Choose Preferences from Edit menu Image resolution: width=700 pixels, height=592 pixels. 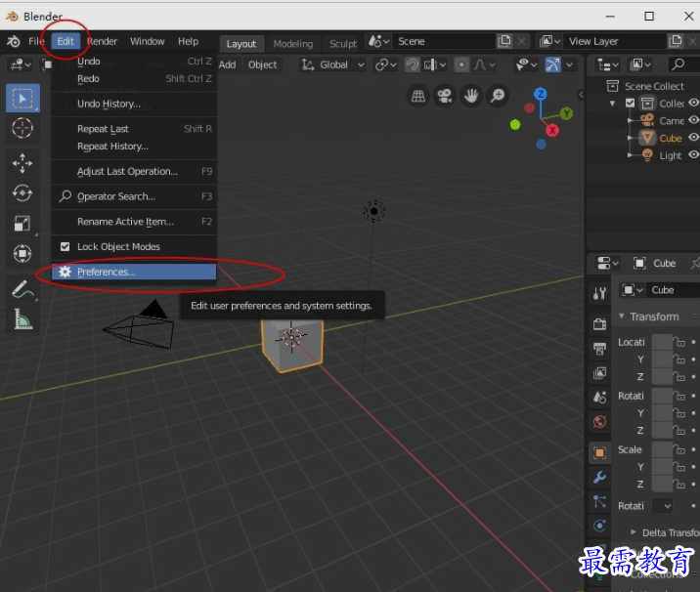134,272
